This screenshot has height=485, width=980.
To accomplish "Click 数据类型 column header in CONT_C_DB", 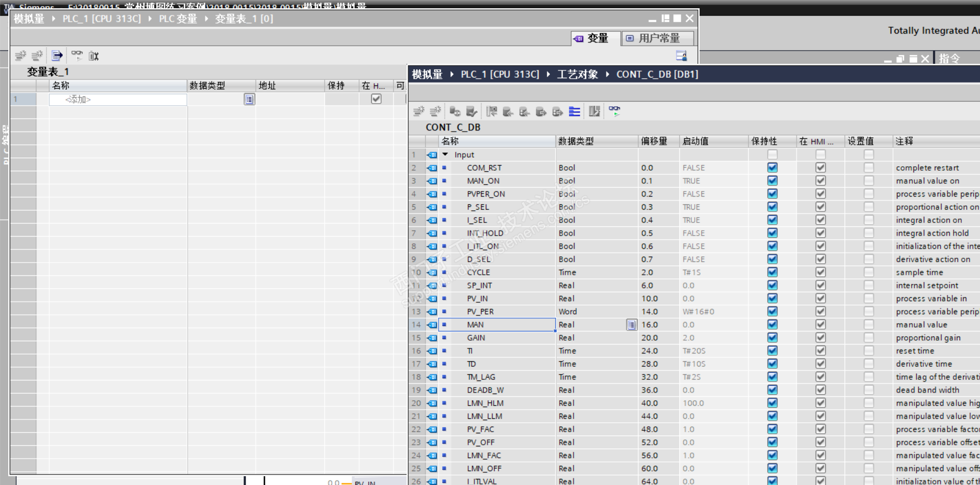I will pos(597,141).
